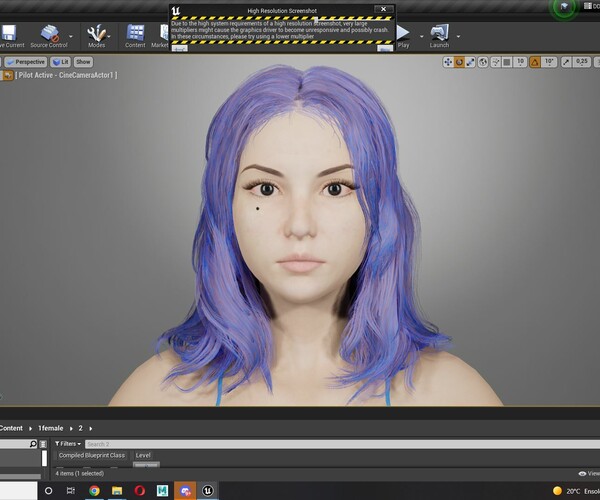Toggle world/local coordinate system globe icon
Image resolution: width=600 pixels, height=500 pixels.
483,62
